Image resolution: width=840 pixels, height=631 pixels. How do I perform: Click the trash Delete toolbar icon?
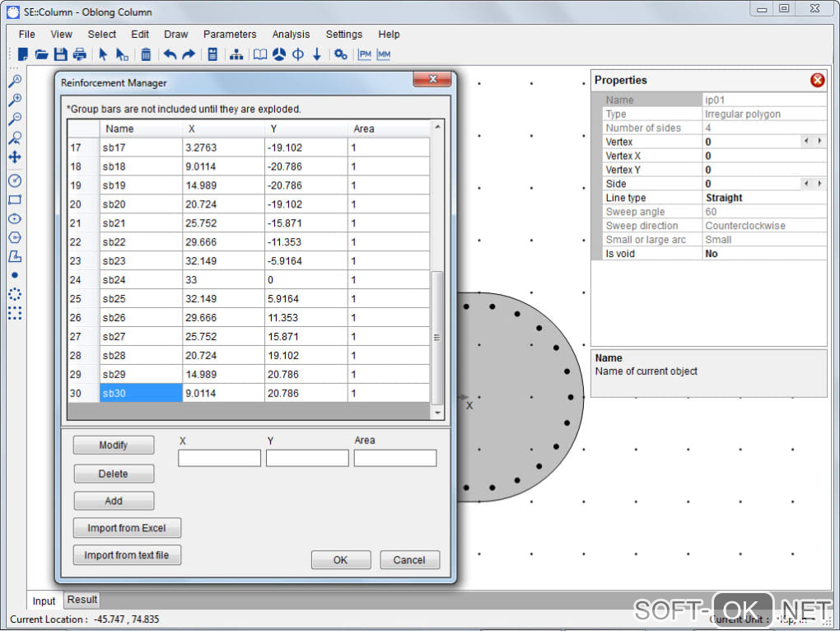point(146,54)
